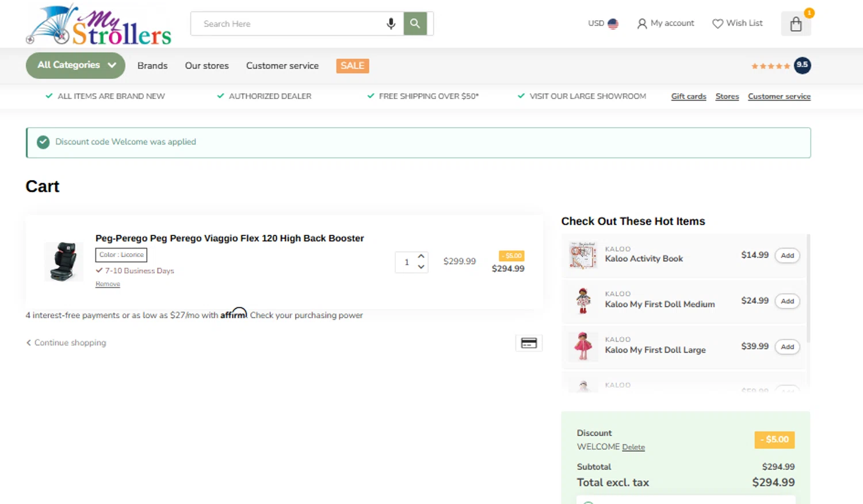
Task: Click the original $299.99 price
Action: coord(460,261)
